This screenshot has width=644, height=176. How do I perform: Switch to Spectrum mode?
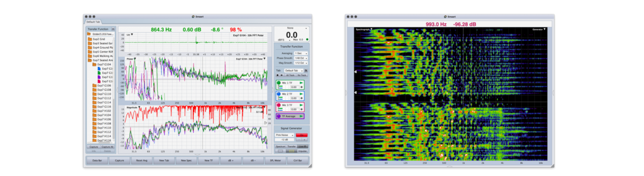click(x=280, y=146)
